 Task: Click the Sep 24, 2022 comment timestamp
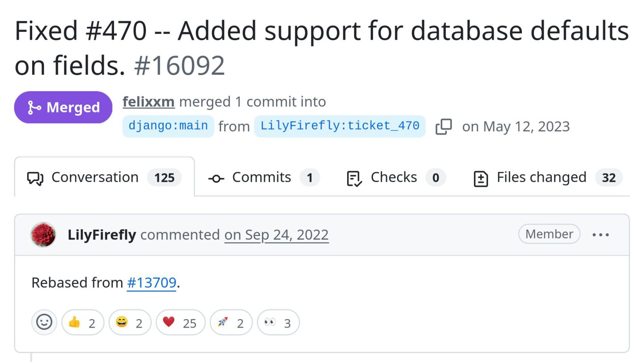[x=276, y=235]
